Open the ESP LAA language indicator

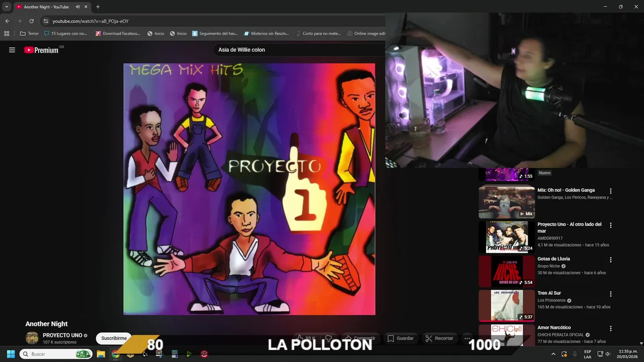pos(588,354)
